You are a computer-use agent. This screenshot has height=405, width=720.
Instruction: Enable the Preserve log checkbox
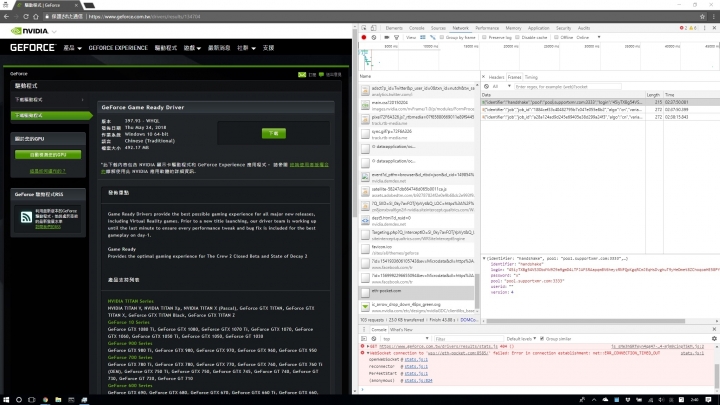coord(484,37)
